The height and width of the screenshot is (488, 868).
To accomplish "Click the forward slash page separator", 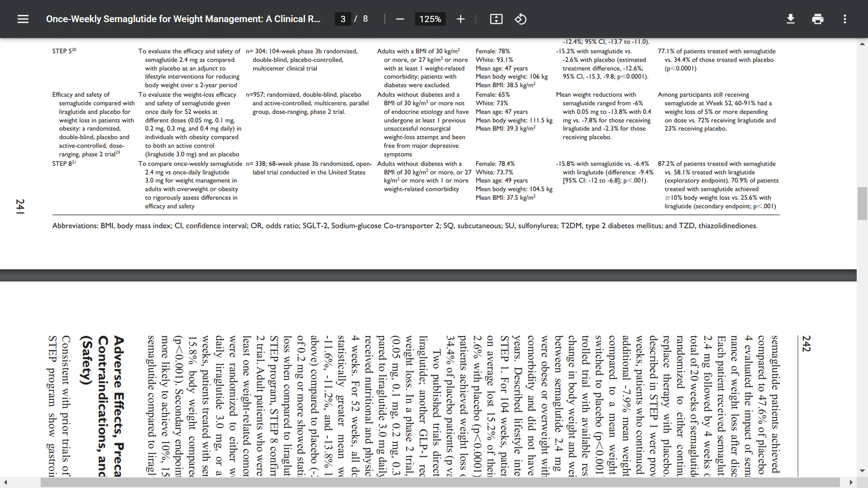I will (352, 19).
